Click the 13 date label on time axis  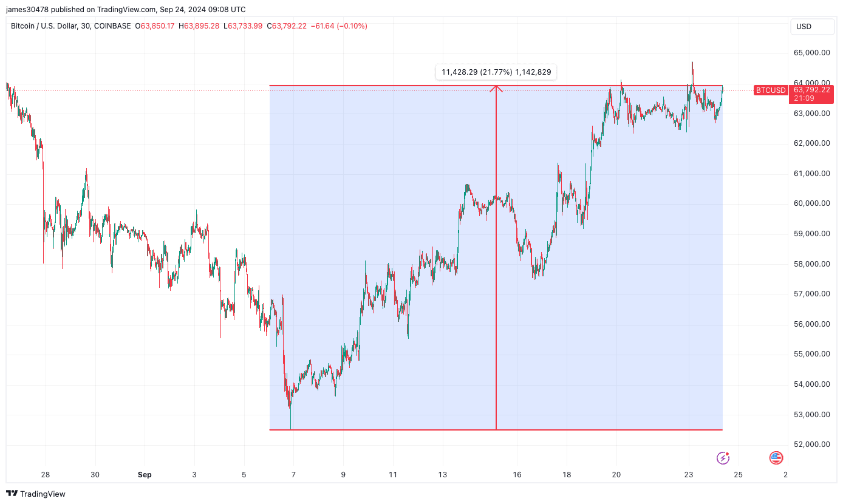click(x=443, y=475)
